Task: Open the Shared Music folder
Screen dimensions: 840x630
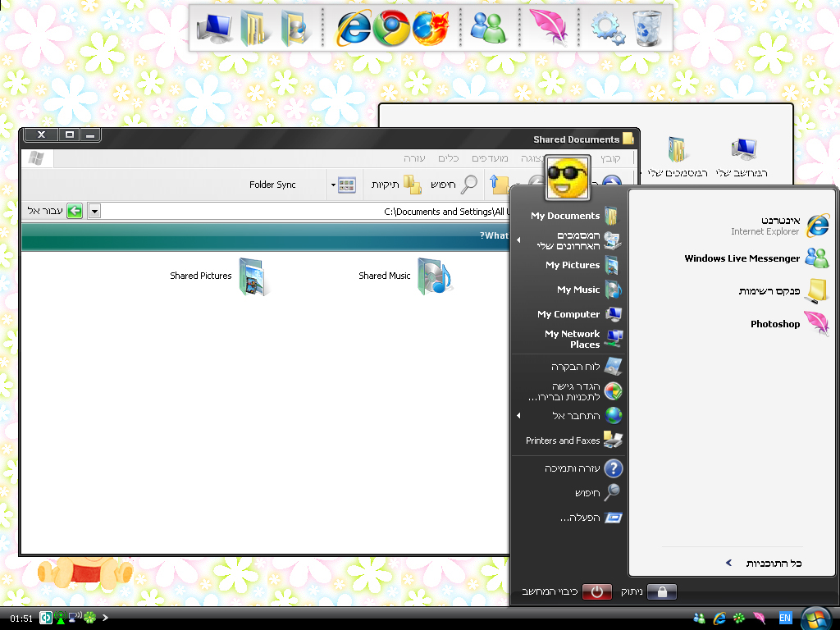Action: click(x=406, y=276)
